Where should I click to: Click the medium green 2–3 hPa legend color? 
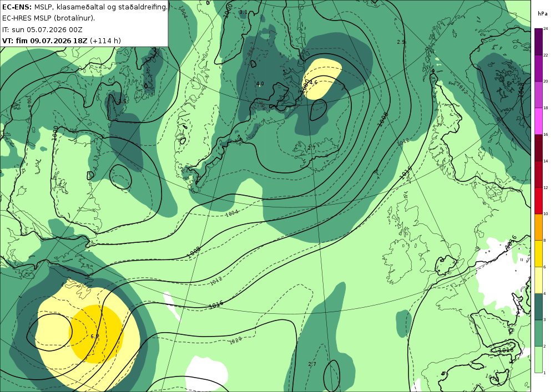(x=538, y=333)
